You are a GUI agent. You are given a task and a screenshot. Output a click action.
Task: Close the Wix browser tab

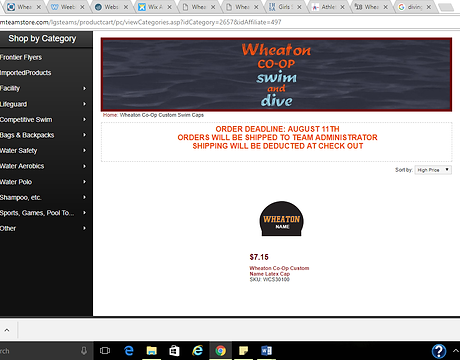click(169, 7)
